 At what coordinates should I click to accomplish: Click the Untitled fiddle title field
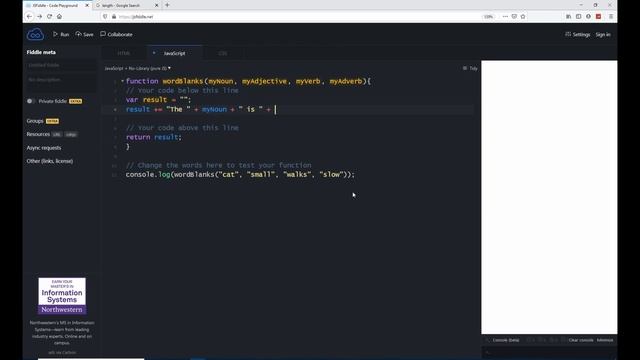click(x=61, y=65)
